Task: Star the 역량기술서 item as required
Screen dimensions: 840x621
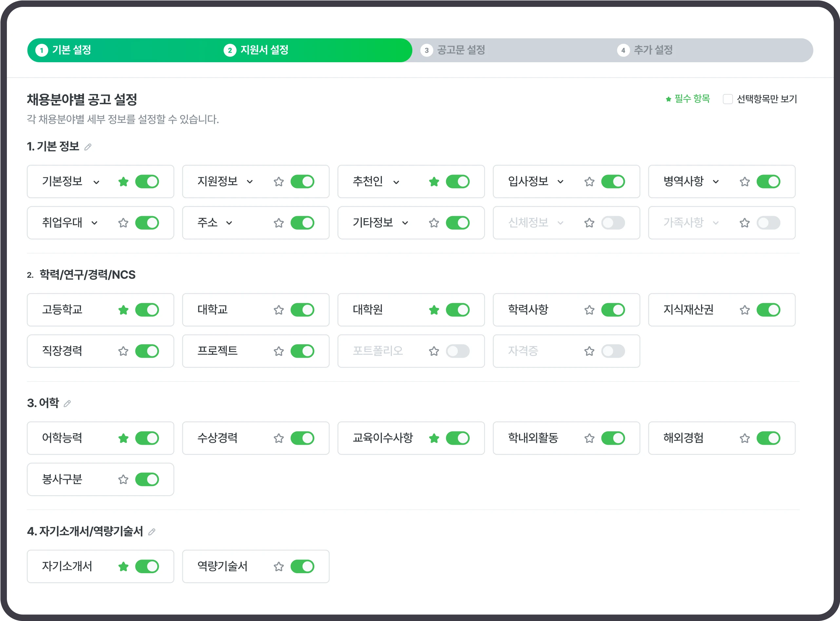Action: (x=278, y=567)
